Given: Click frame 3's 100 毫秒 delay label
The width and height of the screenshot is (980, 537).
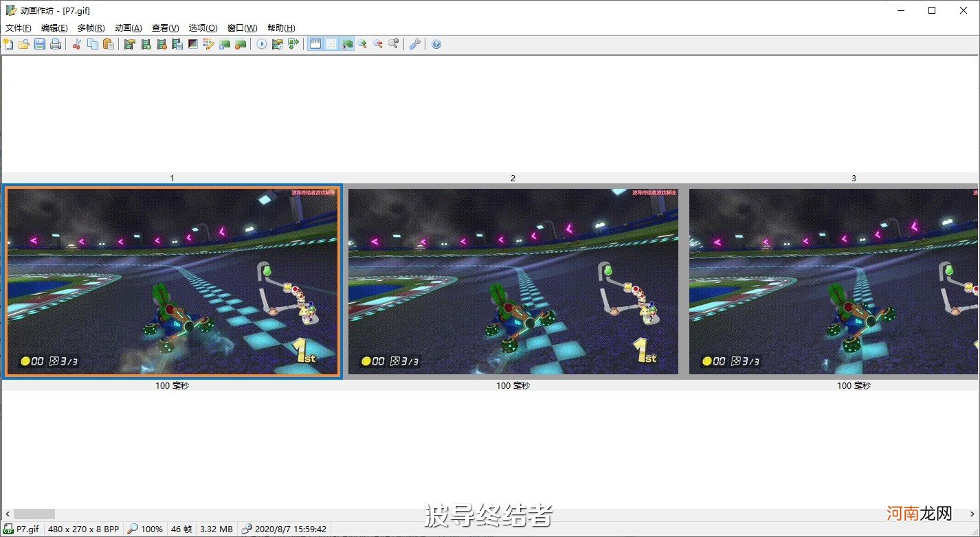Looking at the screenshot, I should click(854, 386).
